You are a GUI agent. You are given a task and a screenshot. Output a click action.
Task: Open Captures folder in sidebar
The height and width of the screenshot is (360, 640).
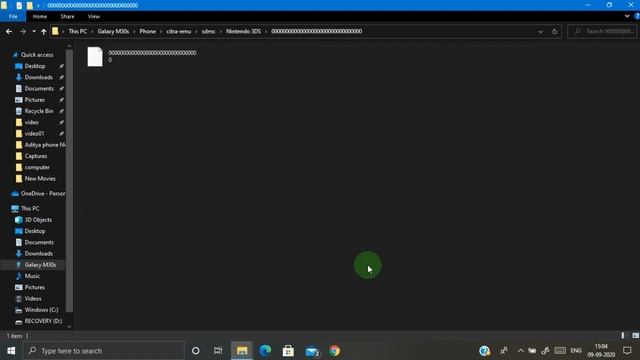pyautogui.click(x=36, y=156)
